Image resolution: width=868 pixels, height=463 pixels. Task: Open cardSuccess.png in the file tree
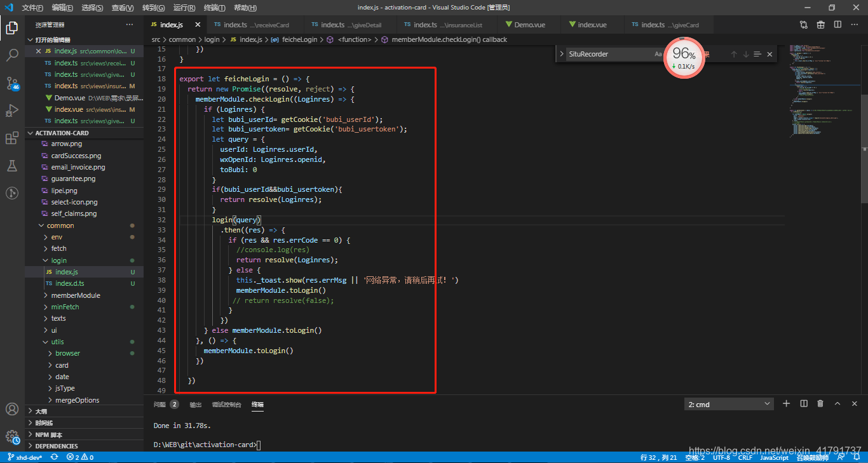coord(84,156)
